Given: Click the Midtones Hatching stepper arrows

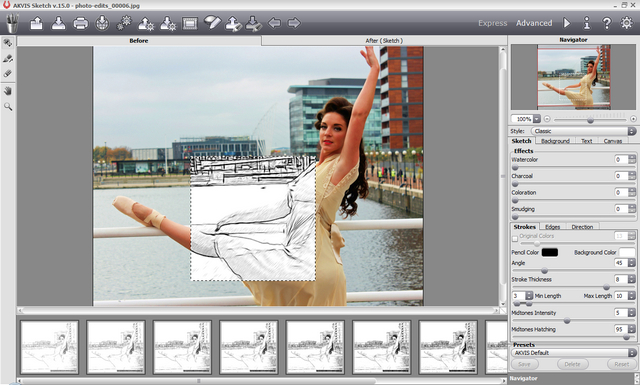Looking at the screenshot, I should coord(632,329).
